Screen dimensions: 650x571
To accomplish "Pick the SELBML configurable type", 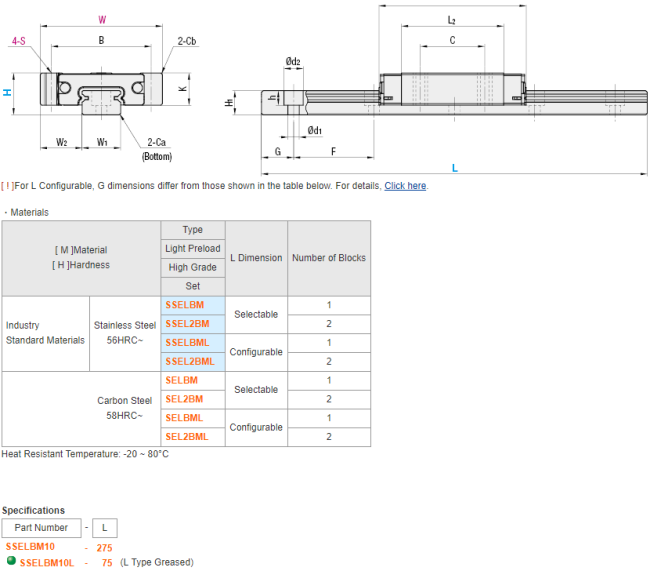I will coord(184,418).
